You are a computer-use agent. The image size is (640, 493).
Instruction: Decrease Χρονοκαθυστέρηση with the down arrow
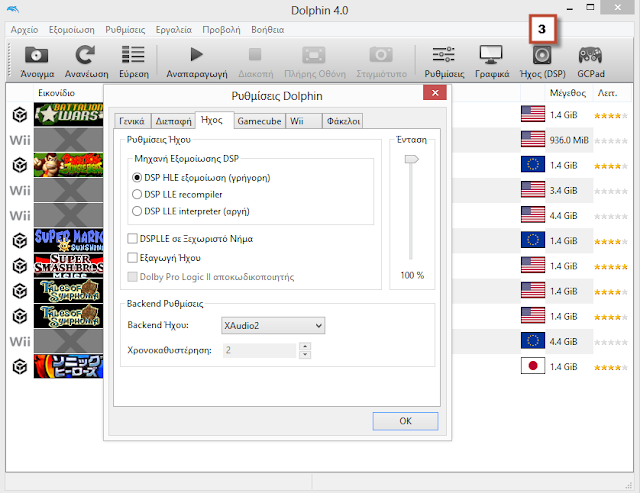(305, 355)
